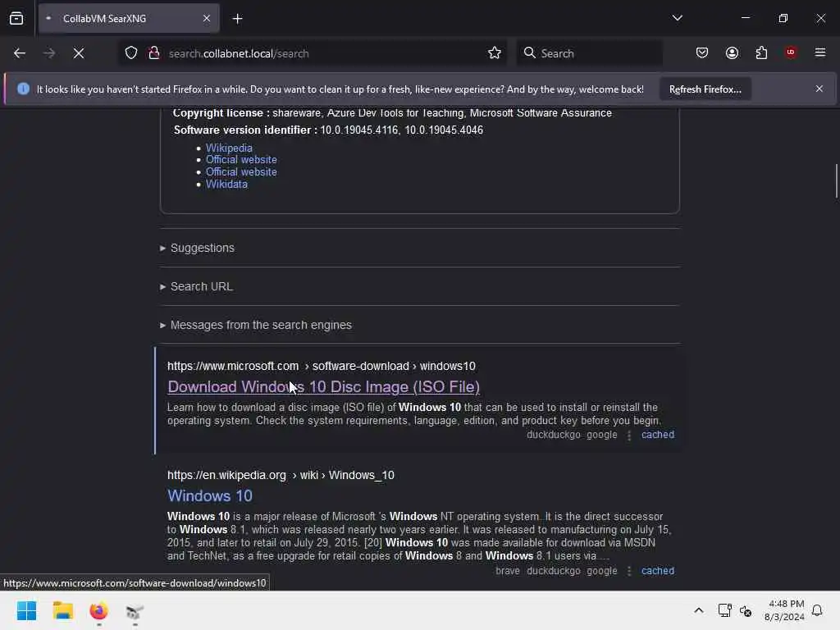This screenshot has height=630, width=840.
Task: Open Download Windows 10 Disc Image result
Action: point(323,387)
